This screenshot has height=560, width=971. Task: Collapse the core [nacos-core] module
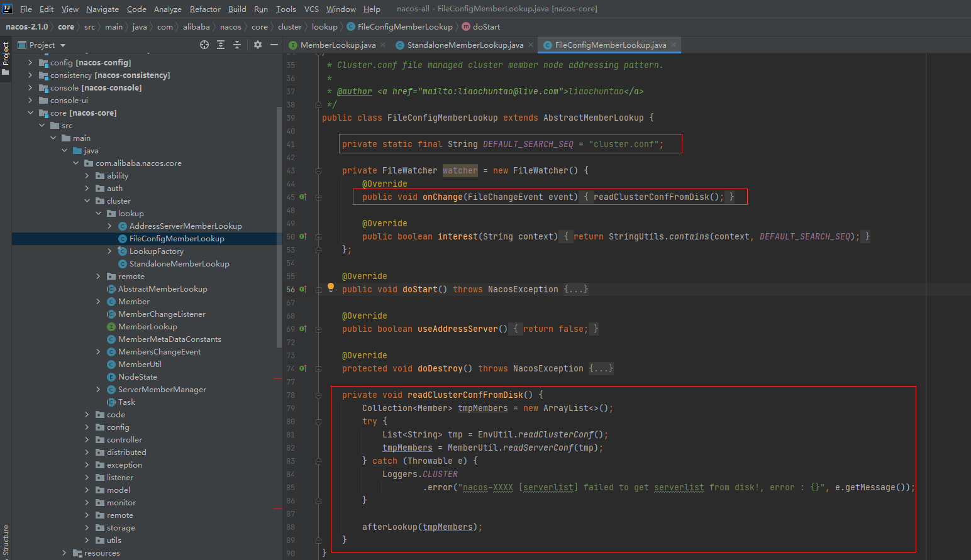tap(30, 113)
